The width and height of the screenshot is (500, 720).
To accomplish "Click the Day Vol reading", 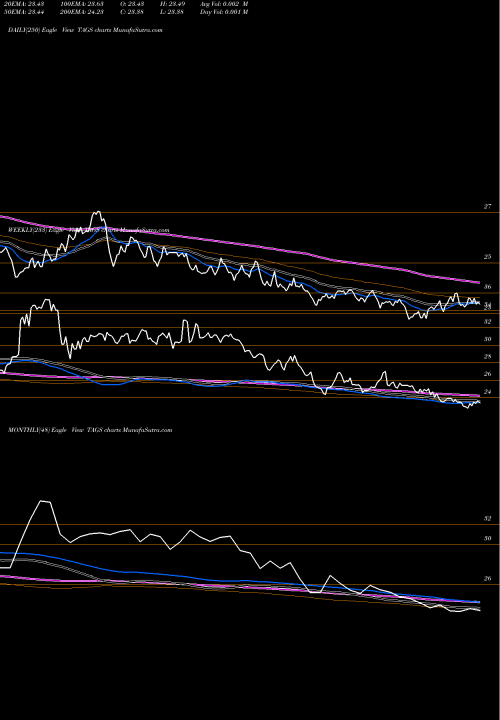I will click(x=224, y=12).
